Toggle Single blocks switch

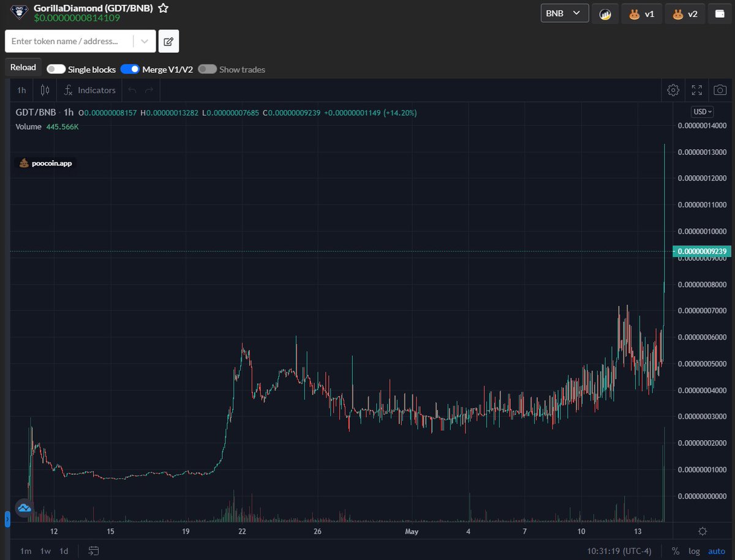pos(56,69)
